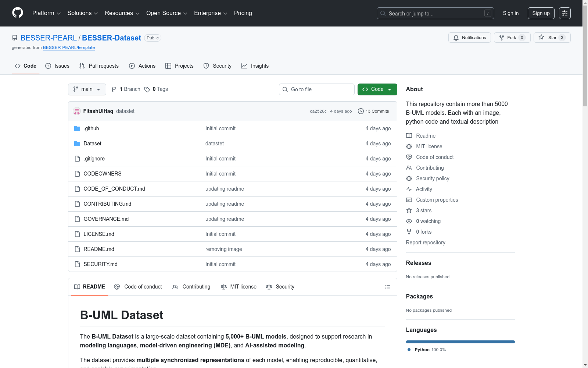Open the GOVERNANCE.md file
Image resolution: width=588 pixels, height=368 pixels.
point(106,219)
